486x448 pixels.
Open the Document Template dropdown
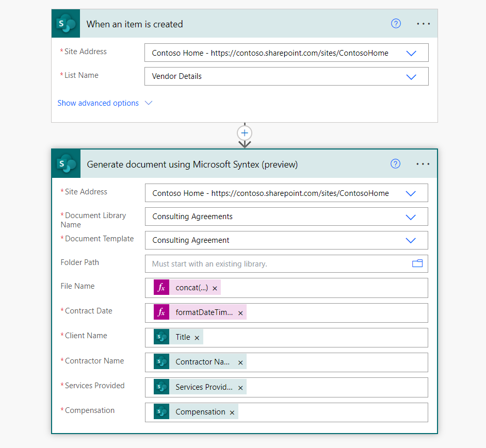click(x=411, y=241)
